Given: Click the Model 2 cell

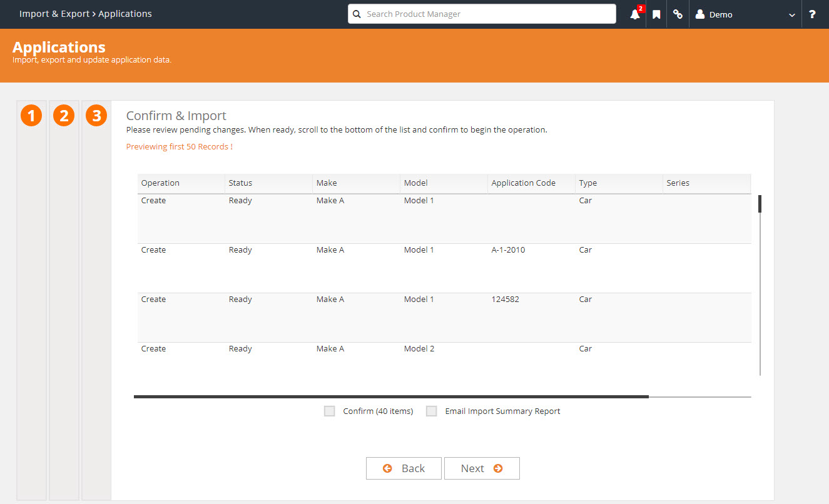Looking at the screenshot, I should click(x=419, y=349).
